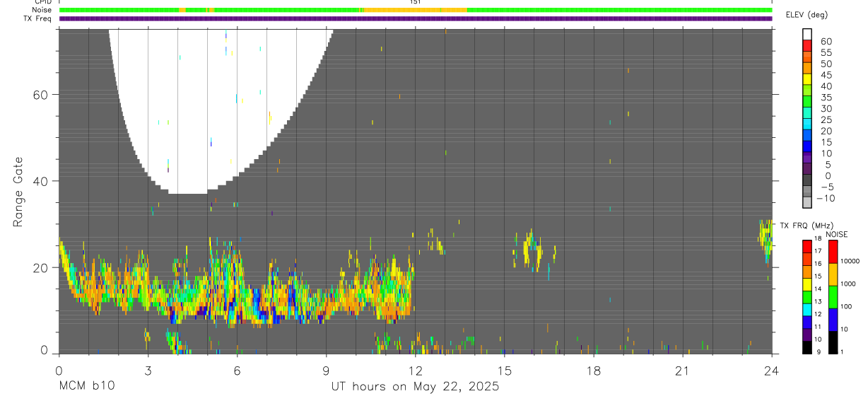Click the 'TX Freq' row label at top left
This screenshot has height=401, width=868.
pos(38,18)
